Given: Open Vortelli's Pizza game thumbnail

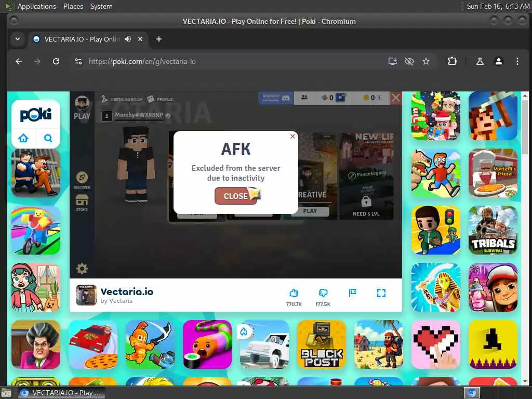Looking at the screenshot, I should pyautogui.click(x=493, y=173).
